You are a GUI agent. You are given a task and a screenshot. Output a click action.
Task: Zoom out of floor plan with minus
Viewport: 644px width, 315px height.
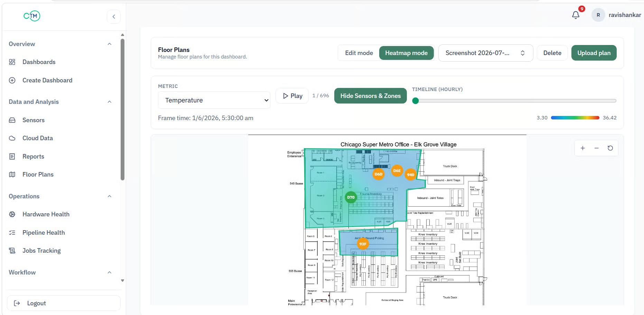coord(596,148)
